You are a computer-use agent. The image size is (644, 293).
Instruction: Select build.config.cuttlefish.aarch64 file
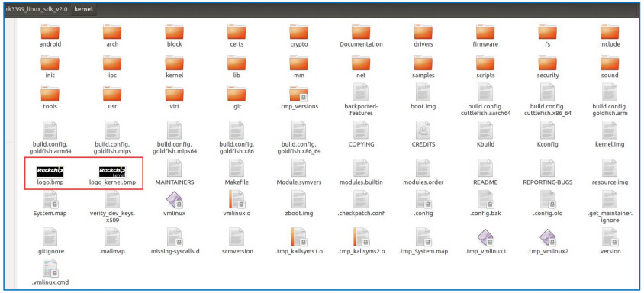[x=485, y=92]
